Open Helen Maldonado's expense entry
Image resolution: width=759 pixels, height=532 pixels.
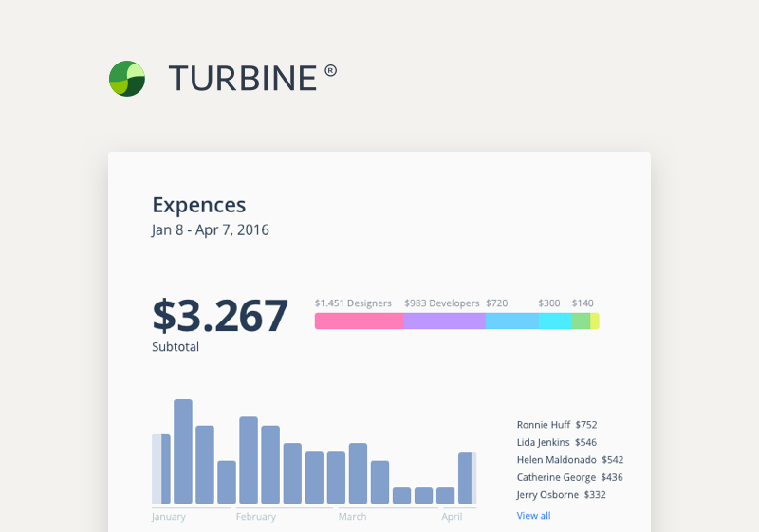(x=569, y=460)
